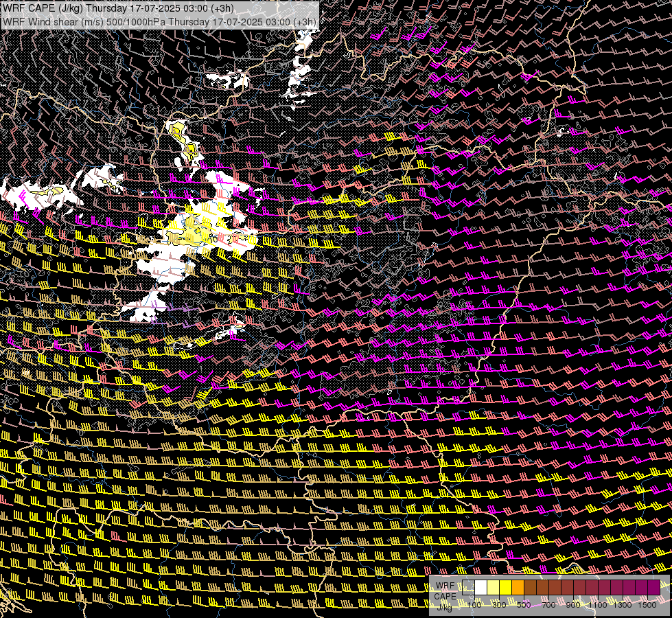Click the WRF label in the legend
The image size is (672, 618).
tap(445, 586)
